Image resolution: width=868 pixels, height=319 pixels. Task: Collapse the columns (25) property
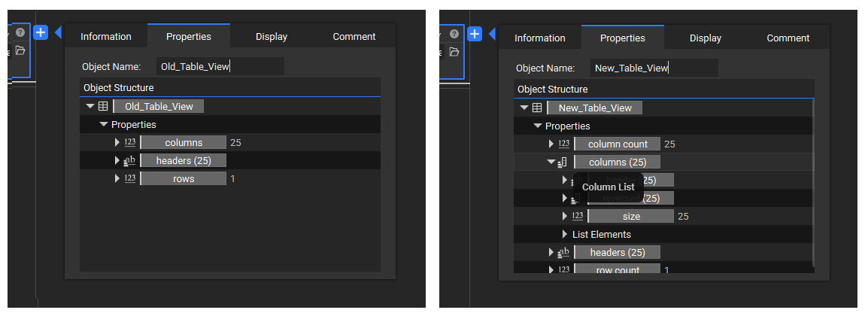pyautogui.click(x=551, y=163)
